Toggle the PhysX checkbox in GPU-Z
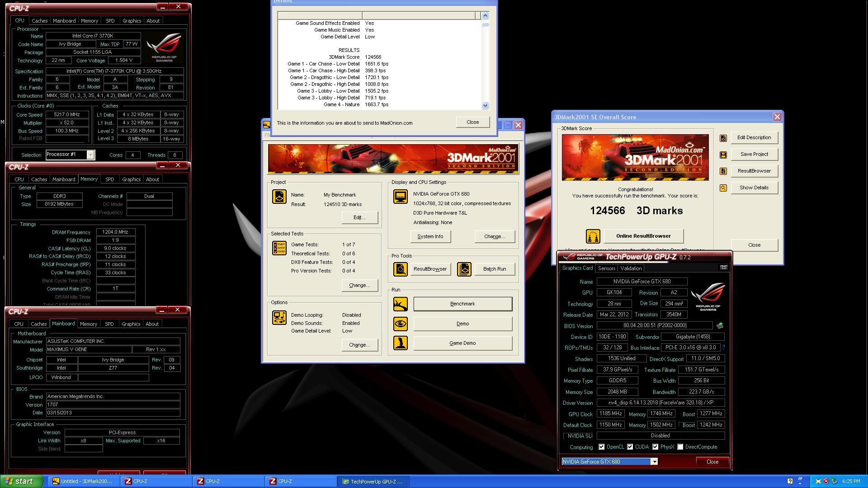The width and height of the screenshot is (868, 488). pyautogui.click(x=655, y=447)
